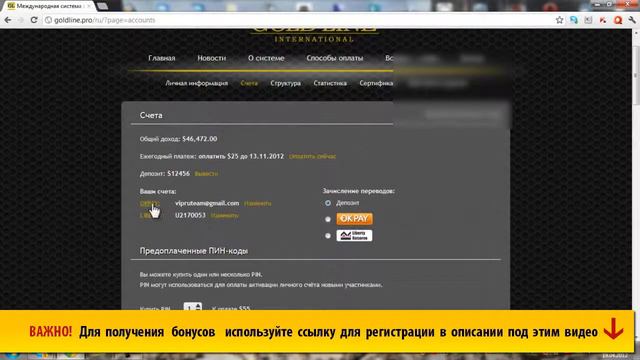Open the Главная menu item
Viewport: 640px width, 360px height.
coord(162,58)
